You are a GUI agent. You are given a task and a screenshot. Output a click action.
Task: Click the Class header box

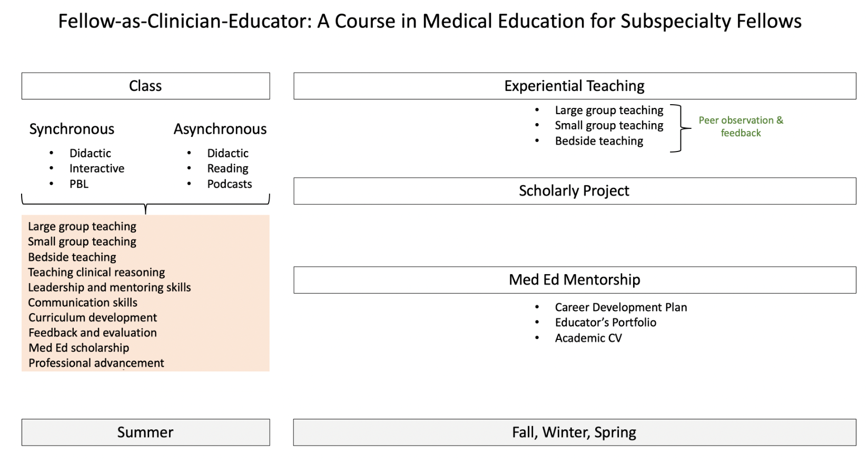[145, 86]
